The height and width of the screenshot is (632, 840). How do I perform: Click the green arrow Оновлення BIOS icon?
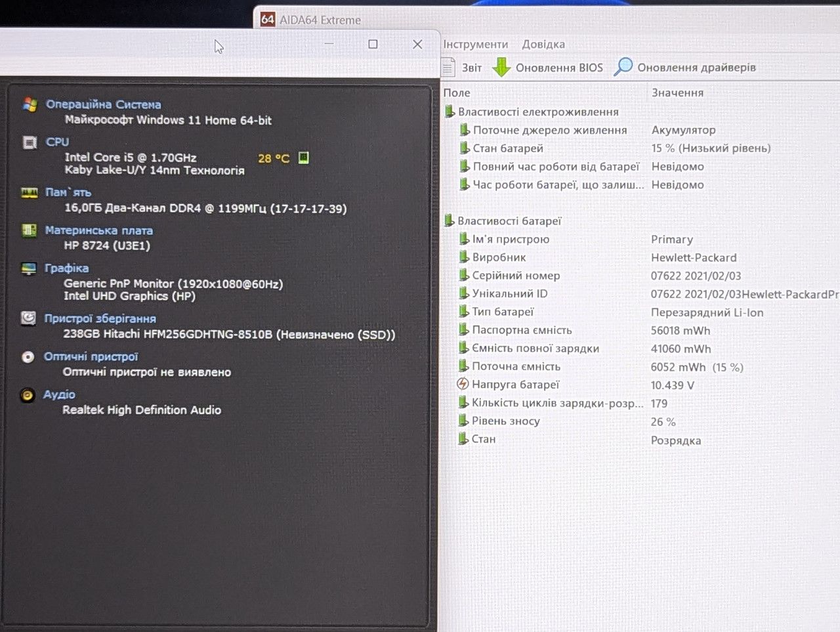click(x=501, y=67)
